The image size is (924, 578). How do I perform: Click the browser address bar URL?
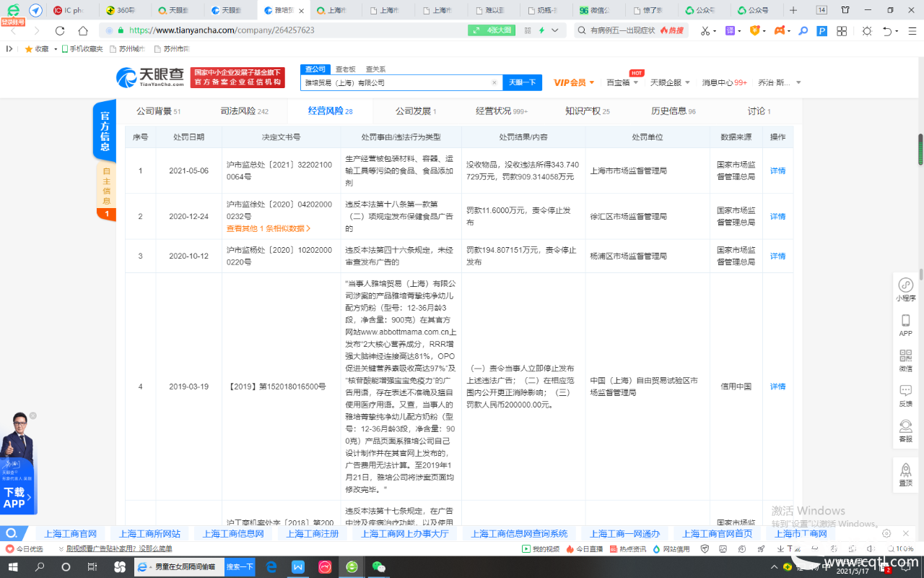(222, 30)
